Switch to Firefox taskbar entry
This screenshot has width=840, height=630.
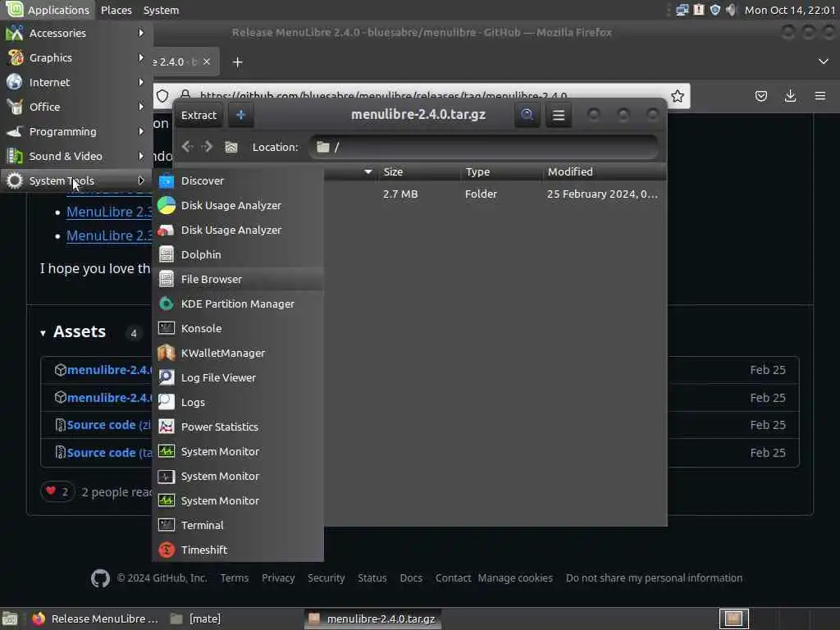point(95,619)
